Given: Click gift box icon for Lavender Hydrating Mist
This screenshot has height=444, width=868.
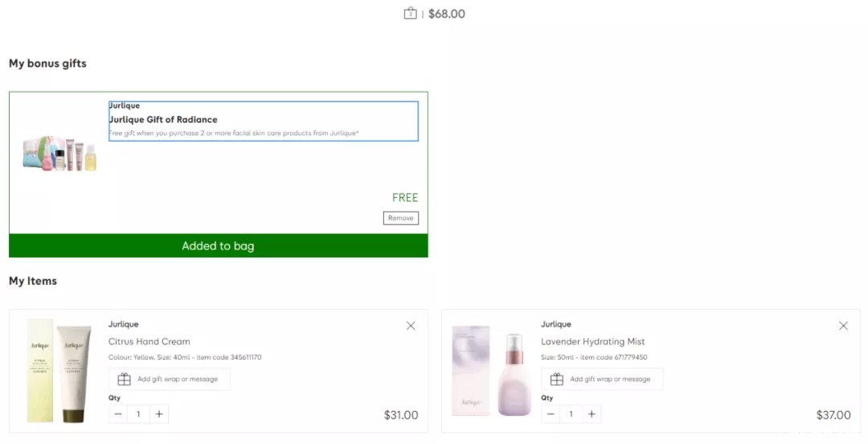Looking at the screenshot, I should click(557, 379).
